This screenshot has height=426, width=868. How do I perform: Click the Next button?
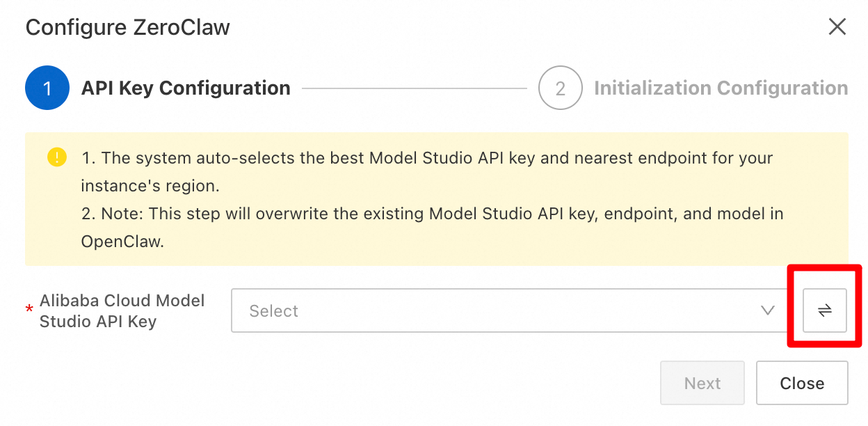(x=702, y=383)
